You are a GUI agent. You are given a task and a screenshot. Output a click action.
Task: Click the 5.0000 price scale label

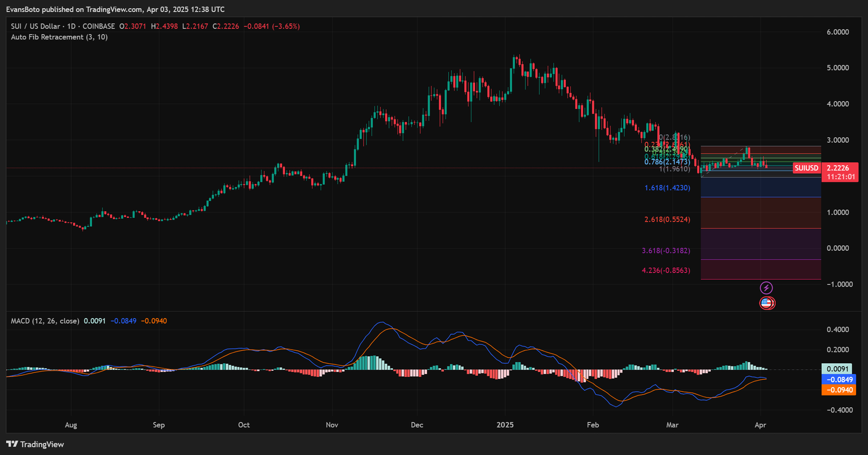838,68
